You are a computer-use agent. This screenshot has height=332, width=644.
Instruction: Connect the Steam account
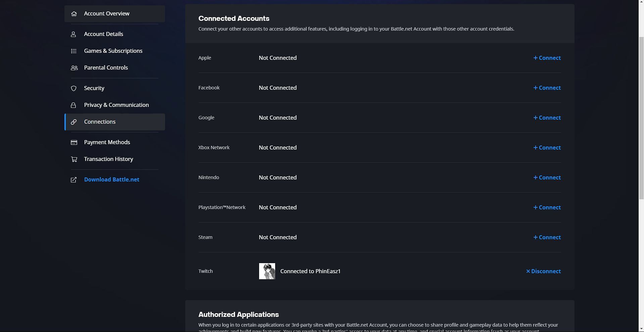[547, 237]
